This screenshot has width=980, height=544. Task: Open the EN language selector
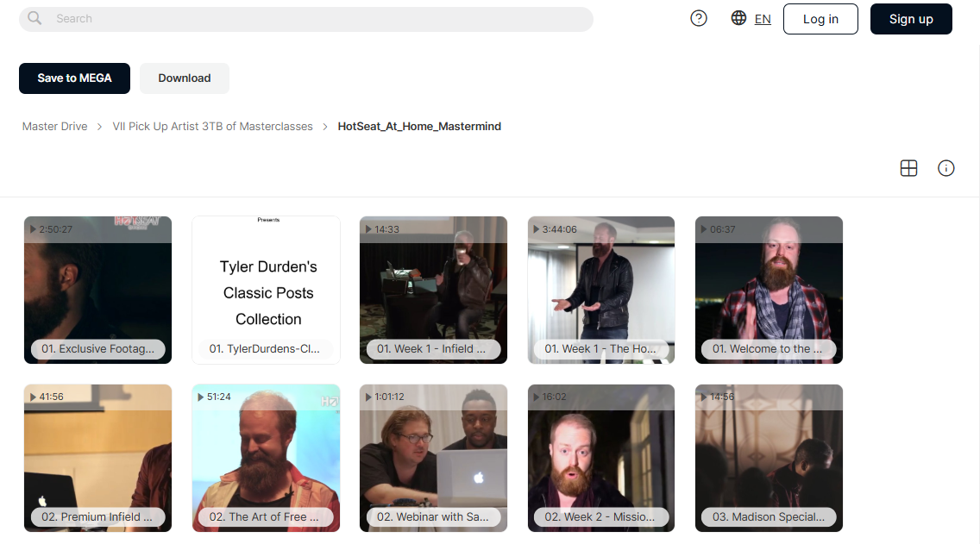(763, 19)
